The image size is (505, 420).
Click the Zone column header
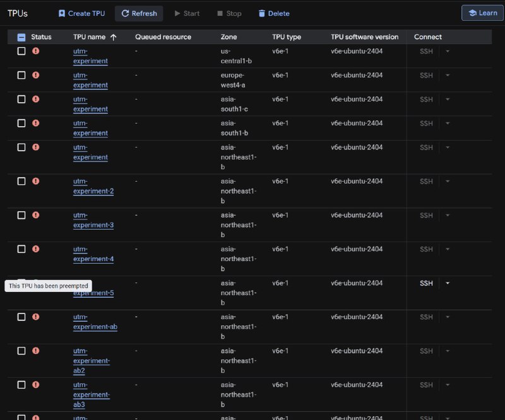tap(229, 37)
